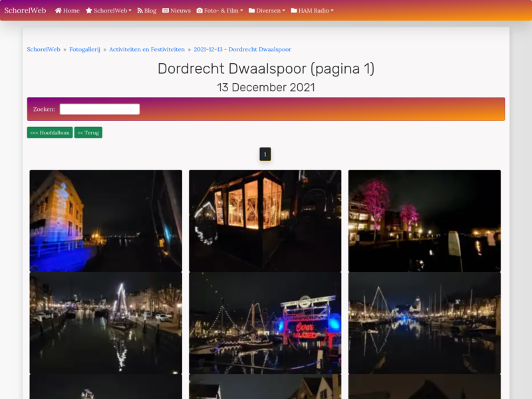Open the Diversen menu label
This screenshot has width=532, height=399.
click(269, 11)
